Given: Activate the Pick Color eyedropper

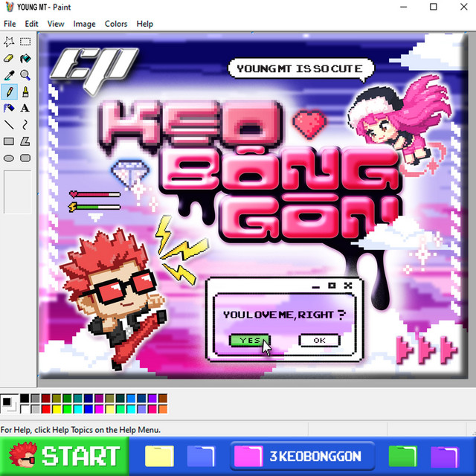Looking at the screenshot, I should (x=9, y=75).
